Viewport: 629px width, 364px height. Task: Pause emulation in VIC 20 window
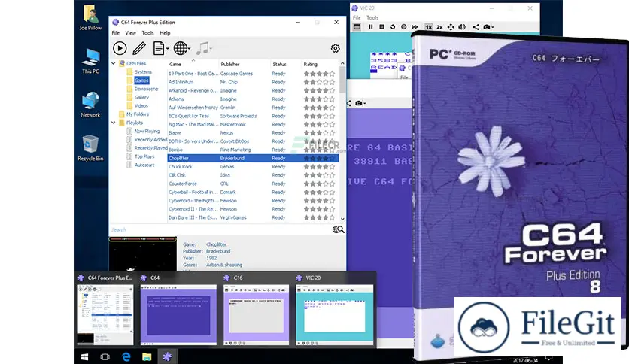(371, 27)
